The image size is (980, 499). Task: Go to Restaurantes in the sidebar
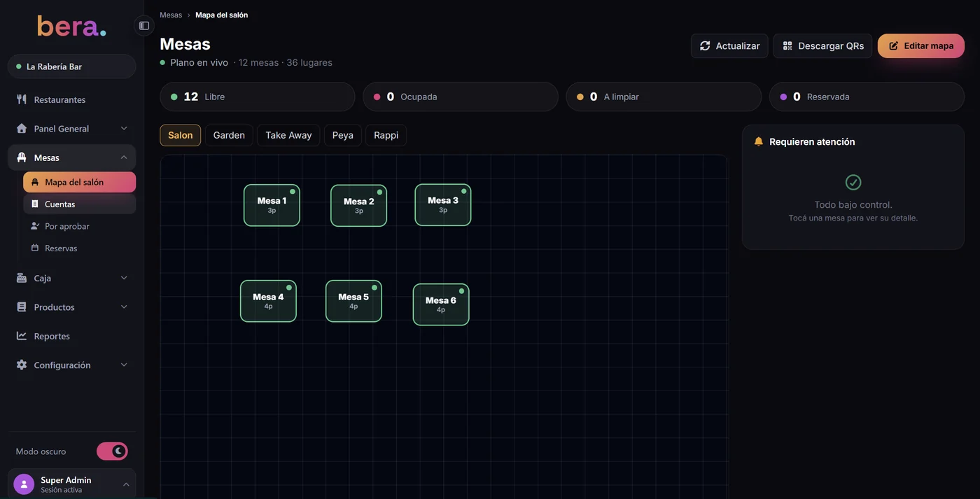(72, 99)
